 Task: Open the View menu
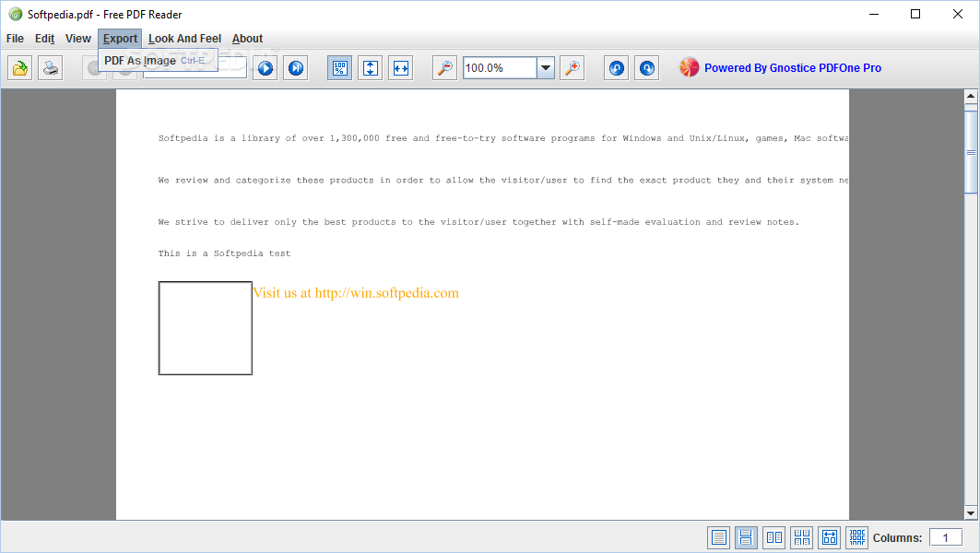[78, 39]
